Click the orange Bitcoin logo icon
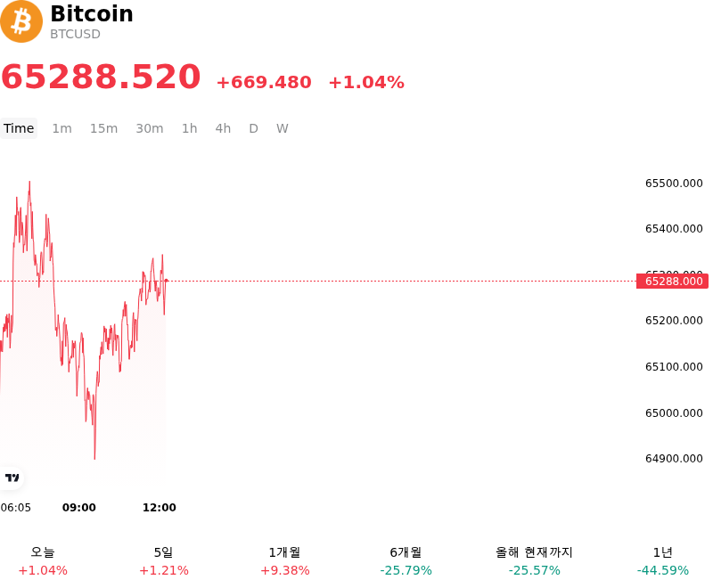The image size is (713, 588). 20,21
